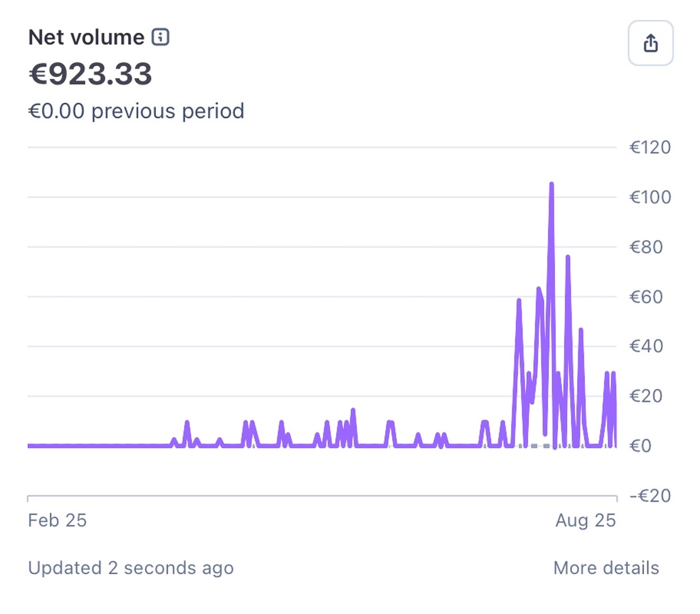Click the €100 y-axis label
This screenshot has width=700, height=614.
tap(650, 197)
